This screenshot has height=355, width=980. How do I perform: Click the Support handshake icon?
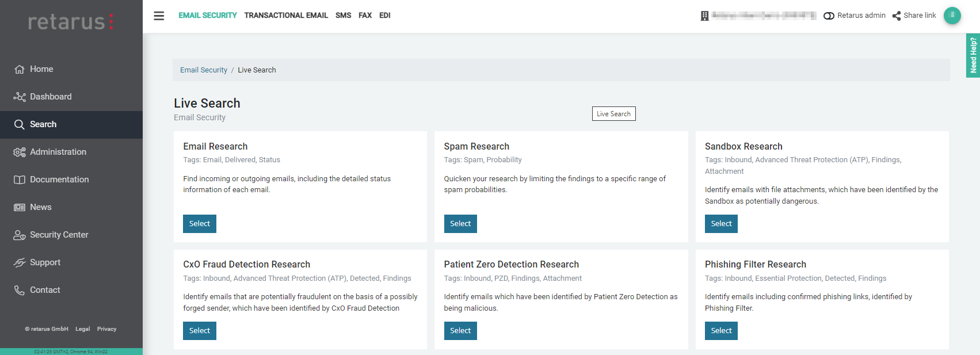click(20, 262)
